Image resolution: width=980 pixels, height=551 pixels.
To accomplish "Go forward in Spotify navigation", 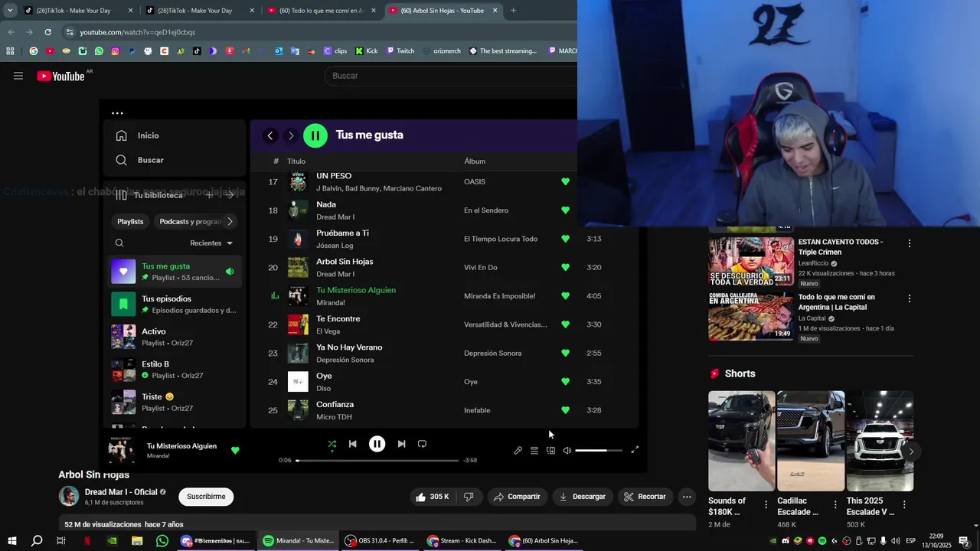I will pos(291,135).
